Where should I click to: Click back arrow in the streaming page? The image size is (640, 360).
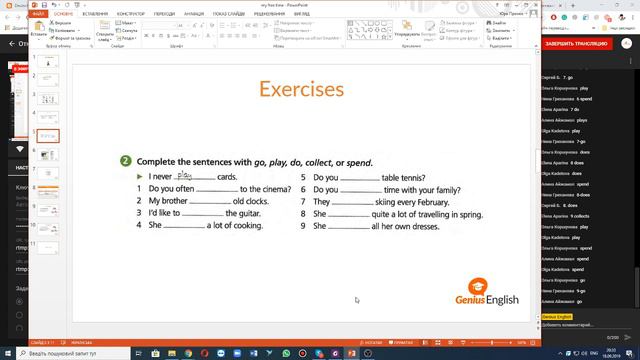click(11, 43)
